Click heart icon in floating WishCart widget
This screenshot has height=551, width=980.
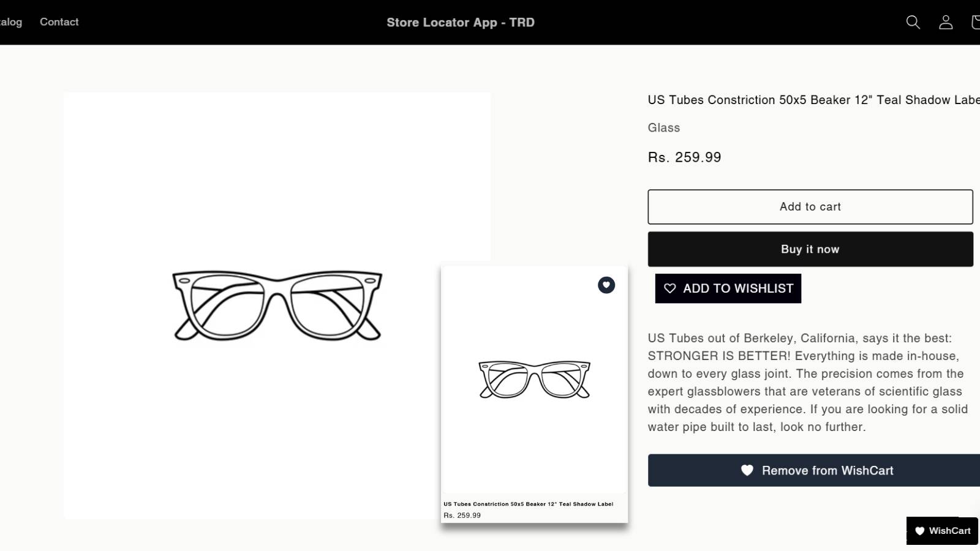(919, 531)
